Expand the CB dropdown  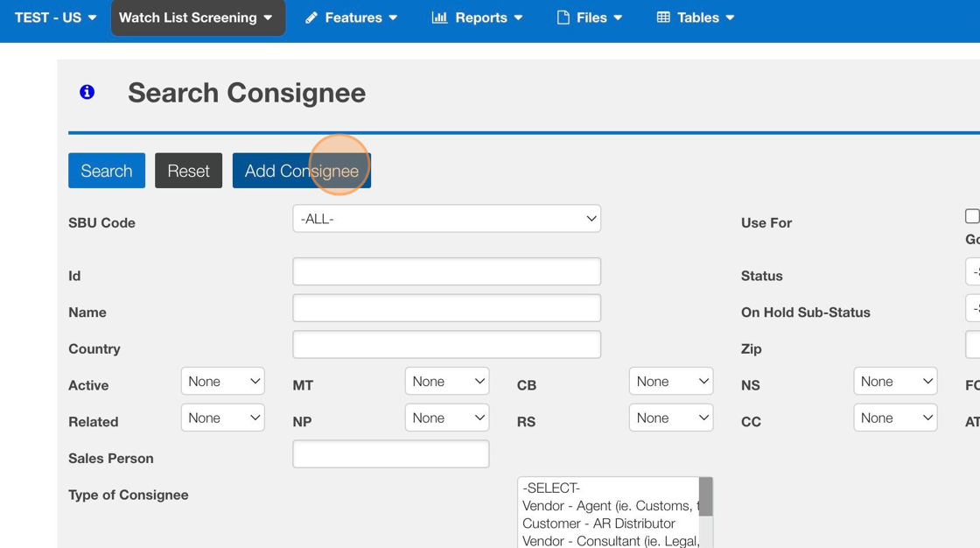[x=671, y=382]
